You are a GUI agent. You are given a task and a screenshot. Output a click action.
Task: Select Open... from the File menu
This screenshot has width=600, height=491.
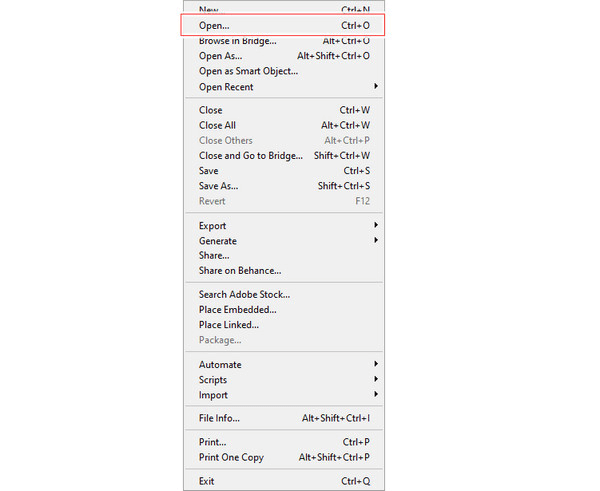point(284,26)
